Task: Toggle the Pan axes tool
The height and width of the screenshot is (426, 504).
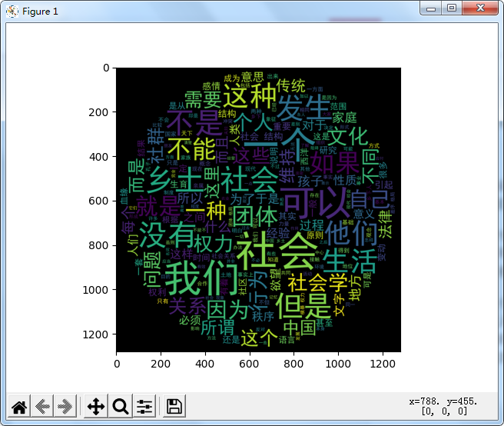Action: pyautogui.click(x=96, y=406)
